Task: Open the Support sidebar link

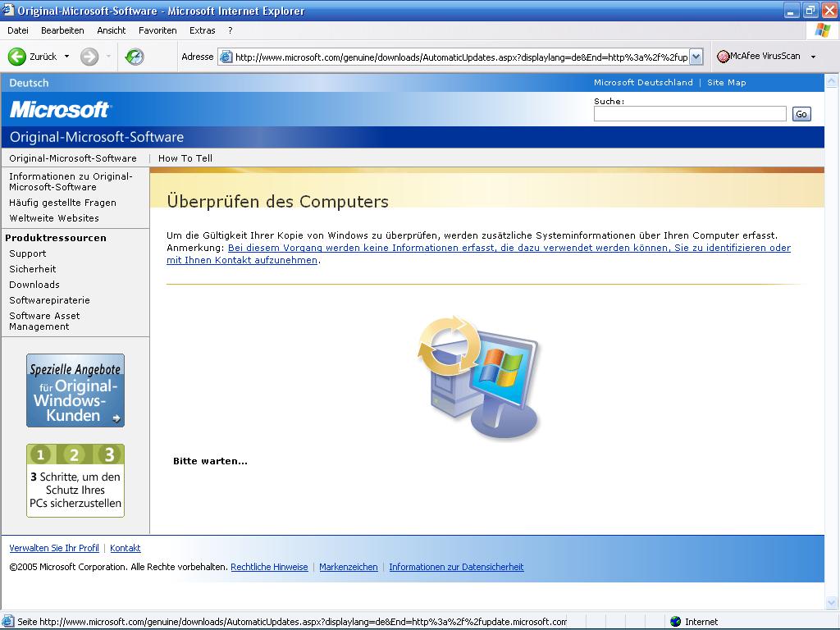Action: tap(27, 253)
